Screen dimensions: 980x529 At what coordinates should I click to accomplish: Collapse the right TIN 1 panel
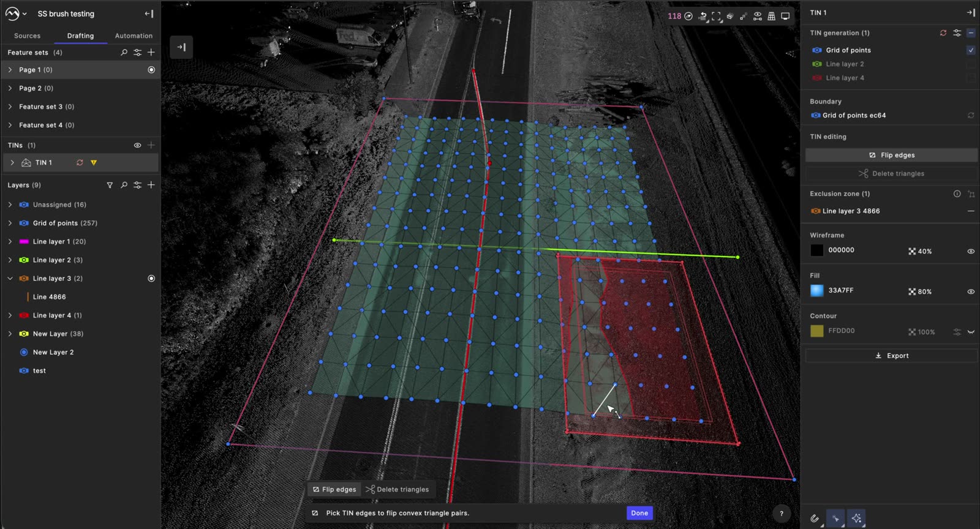tap(971, 12)
